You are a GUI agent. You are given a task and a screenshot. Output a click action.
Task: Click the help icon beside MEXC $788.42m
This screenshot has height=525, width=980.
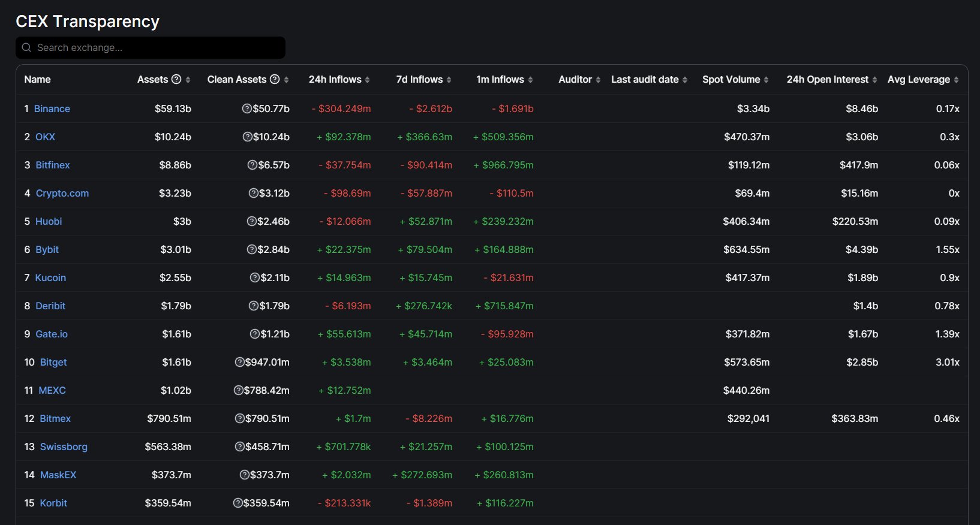238,390
